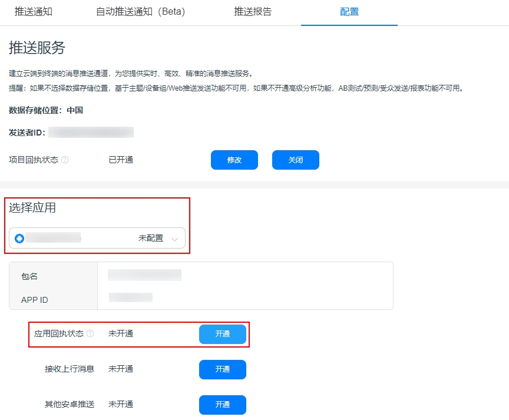Click the 关闭 button for project receipt
The width and height of the screenshot is (509, 420).
(x=295, y=160)
